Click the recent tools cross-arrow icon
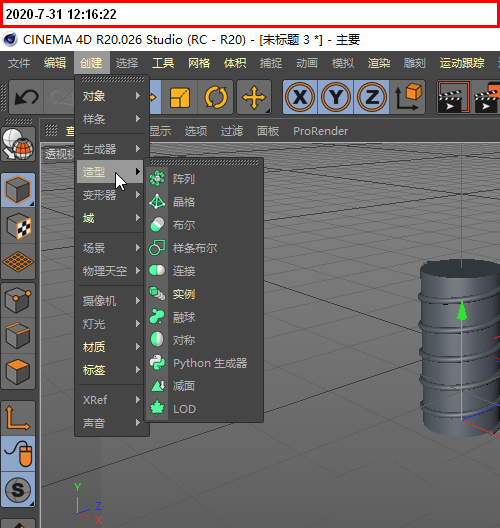The width and height of the screenshot is (500, 528). (254, 97)
